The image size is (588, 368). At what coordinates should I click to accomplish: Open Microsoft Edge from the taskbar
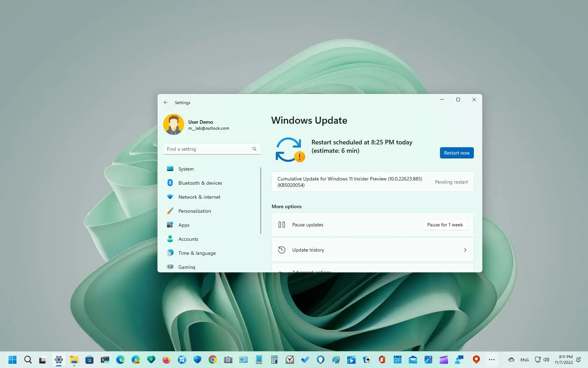[x=120, y=360]
